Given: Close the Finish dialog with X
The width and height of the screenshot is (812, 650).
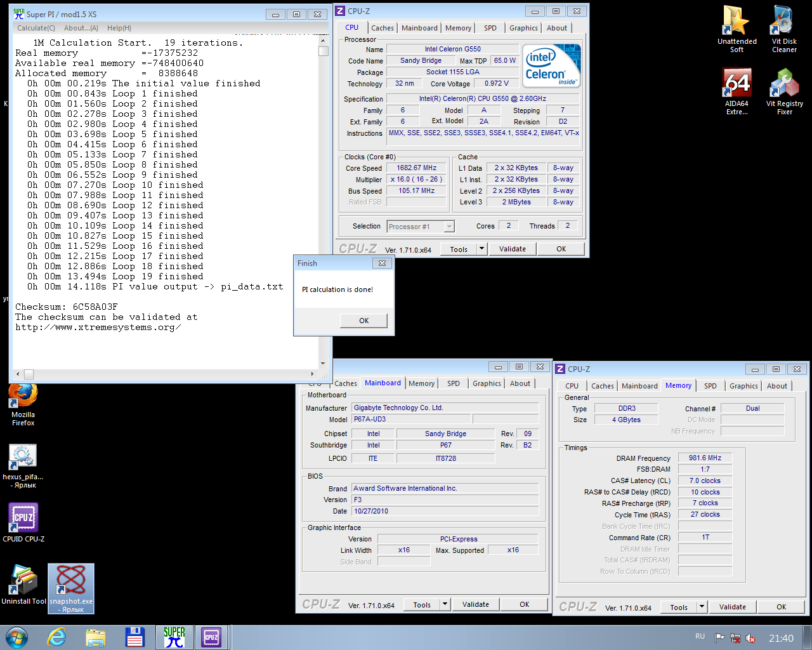Looking at the screenshot, I should click(382, 263).
